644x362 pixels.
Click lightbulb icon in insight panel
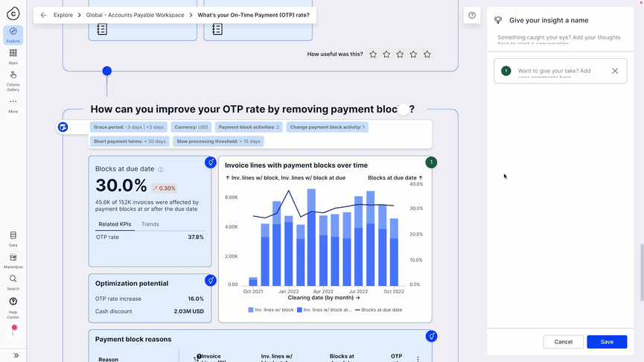coord(498,20)
